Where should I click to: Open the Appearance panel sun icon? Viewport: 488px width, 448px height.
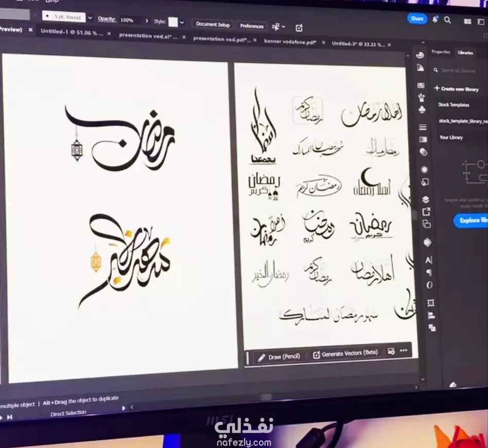(x=424, y=169)
